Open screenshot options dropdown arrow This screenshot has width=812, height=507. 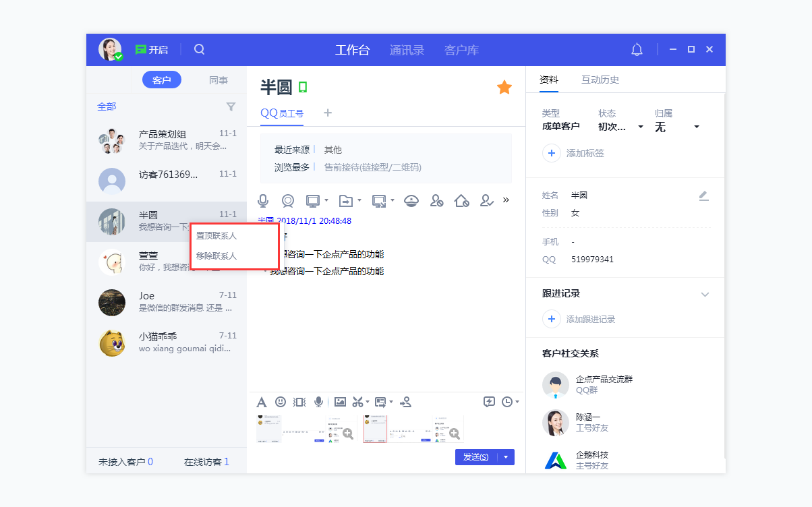click(368, 402)
